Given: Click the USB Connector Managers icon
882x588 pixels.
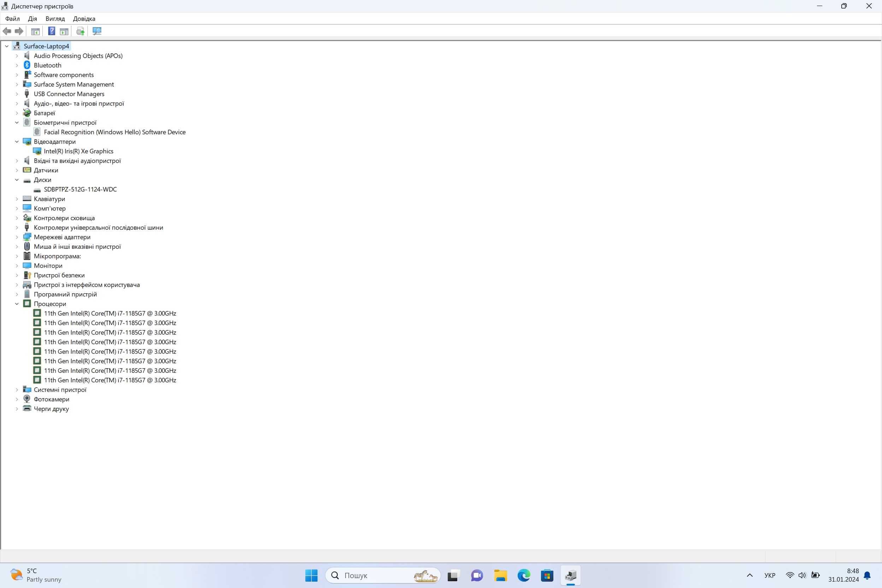Looking at the screenshot, I should point(27,94).
